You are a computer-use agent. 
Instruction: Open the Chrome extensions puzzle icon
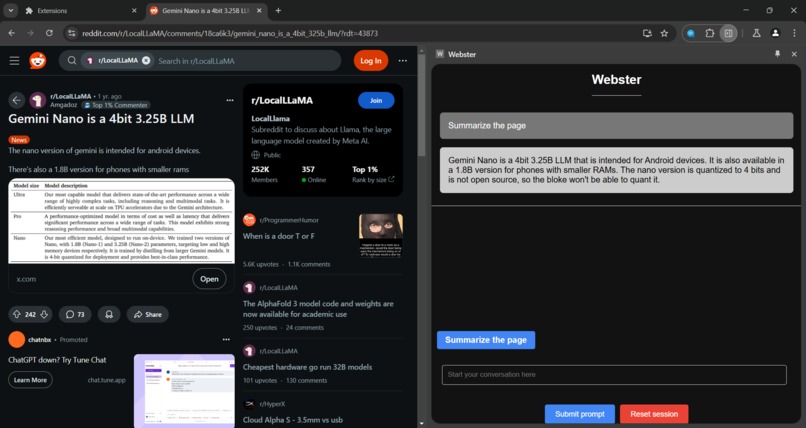coord(710,33)
